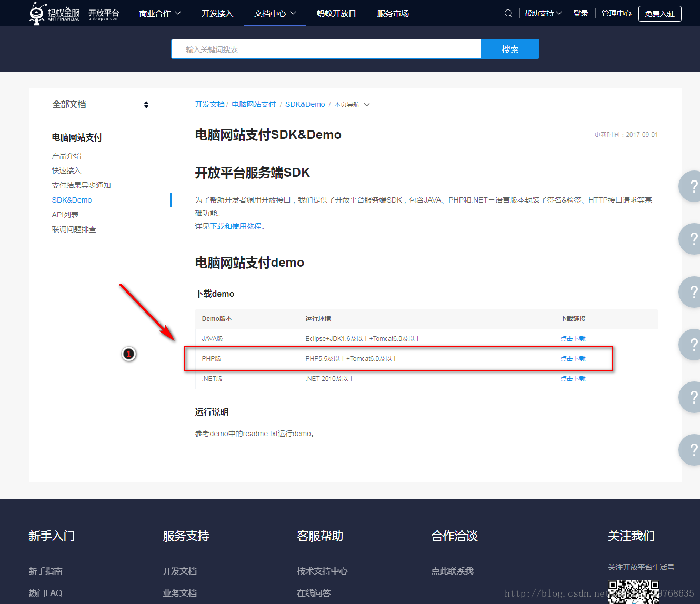Click the help bubble beside the 下载demo heading

point(691,292)
